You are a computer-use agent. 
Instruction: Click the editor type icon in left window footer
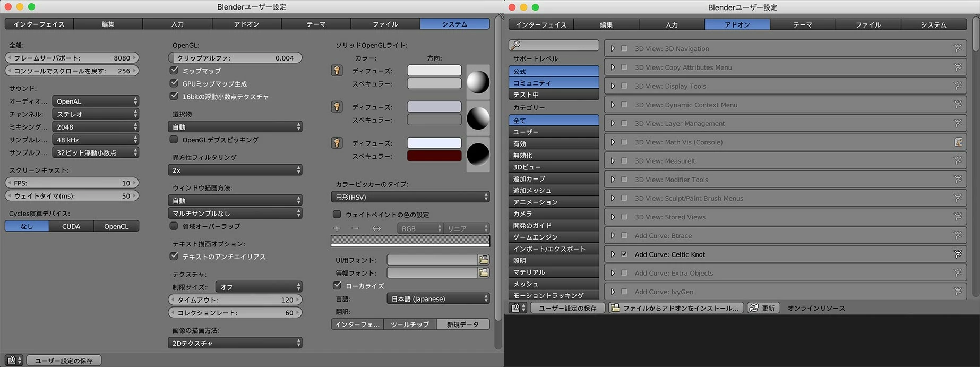(x=14, y=361)
